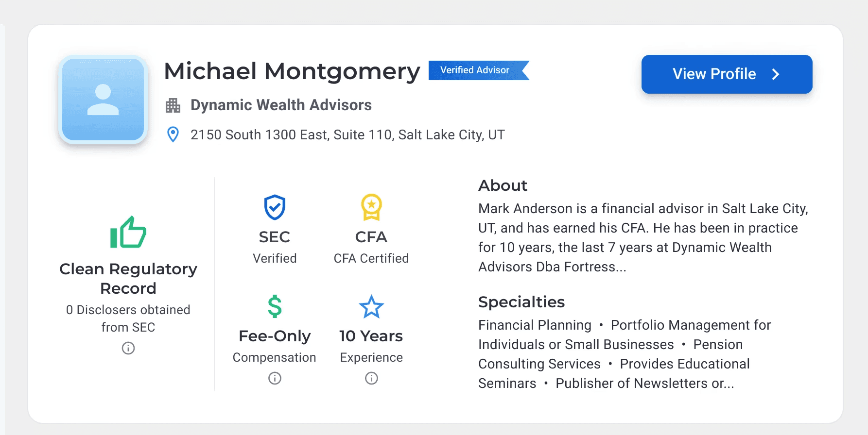Click the green dollar sign icon

[275, 307]
